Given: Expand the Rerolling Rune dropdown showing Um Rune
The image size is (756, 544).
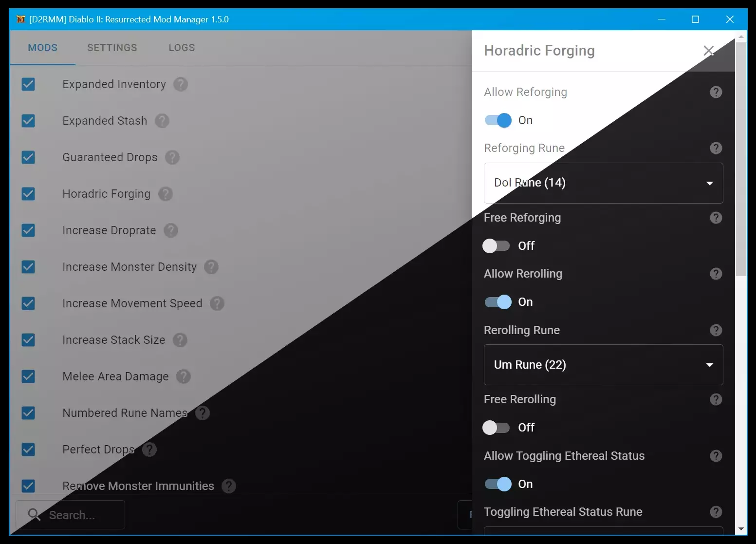Looking at the screenshot, I should pyautogui.click(x=604, y=365).
